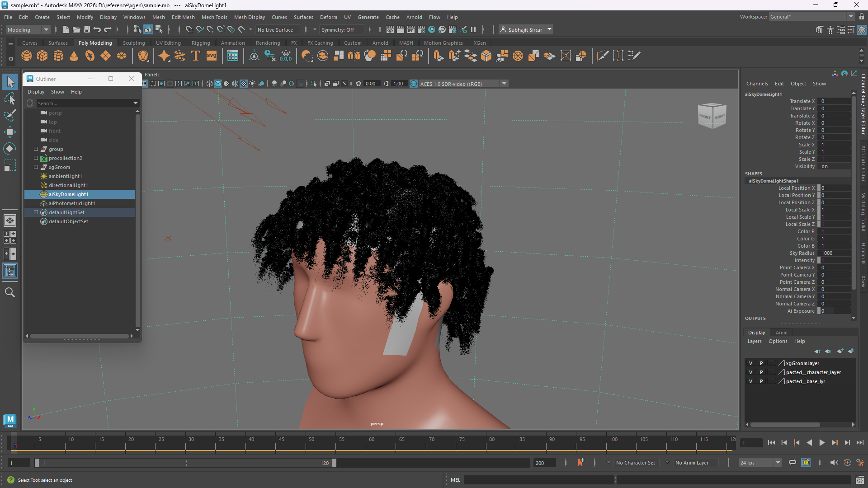Click the Open Scene folder icon

tap(76, 29)
